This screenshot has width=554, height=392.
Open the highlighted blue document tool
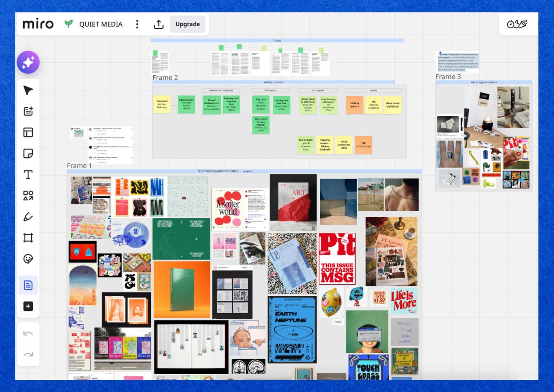tap(28, 285)
